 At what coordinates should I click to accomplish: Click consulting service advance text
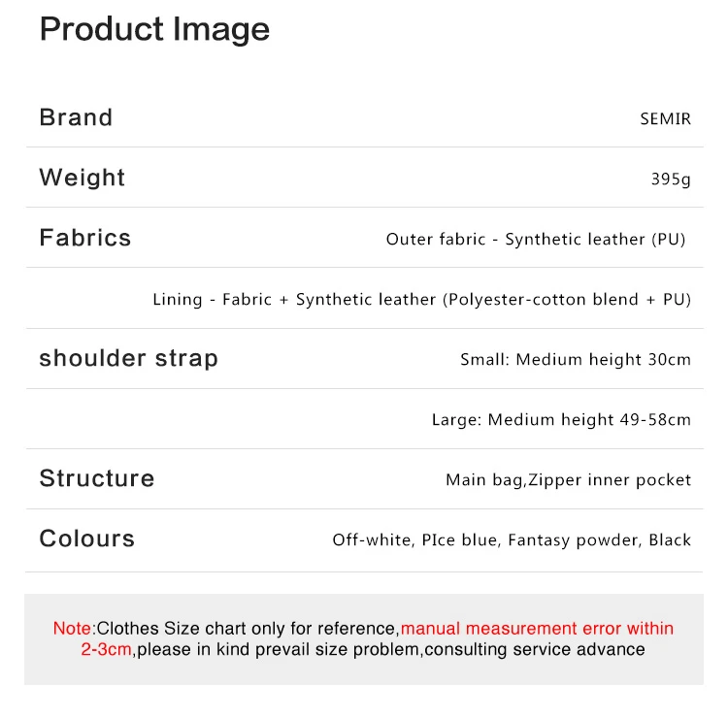coord(535,649)
